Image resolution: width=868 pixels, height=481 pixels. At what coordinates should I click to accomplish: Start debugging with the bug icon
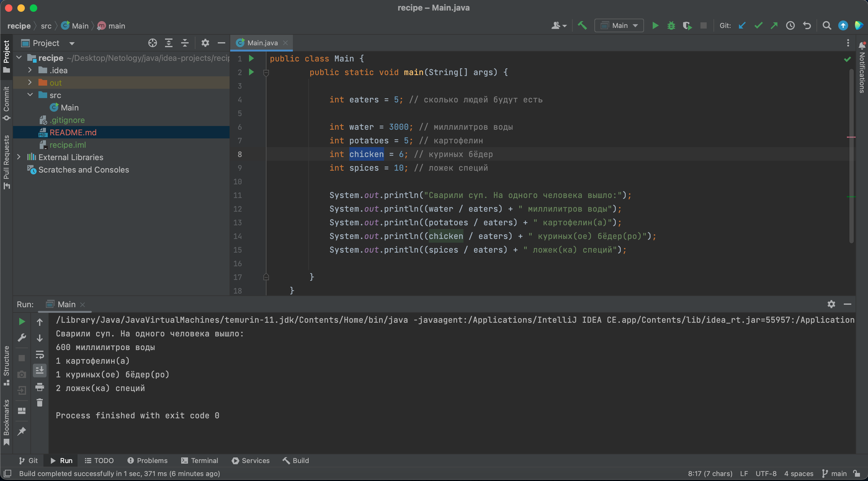(671, 26)
